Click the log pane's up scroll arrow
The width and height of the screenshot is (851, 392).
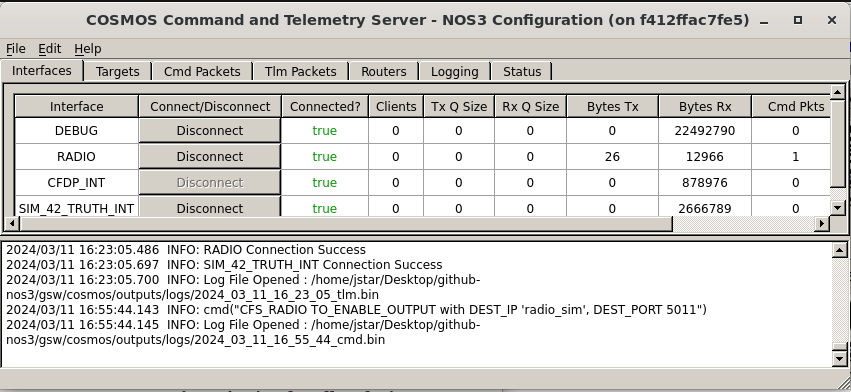coord(840,249)
